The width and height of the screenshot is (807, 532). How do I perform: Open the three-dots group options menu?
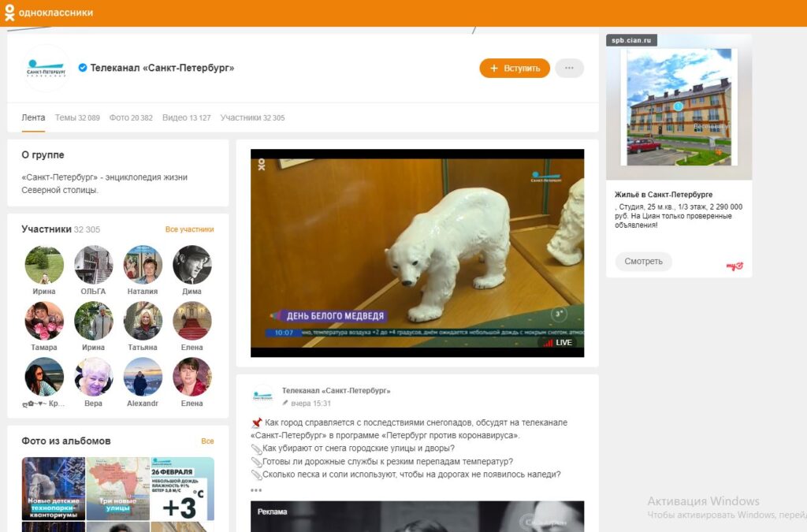click(x=569, y=68)
